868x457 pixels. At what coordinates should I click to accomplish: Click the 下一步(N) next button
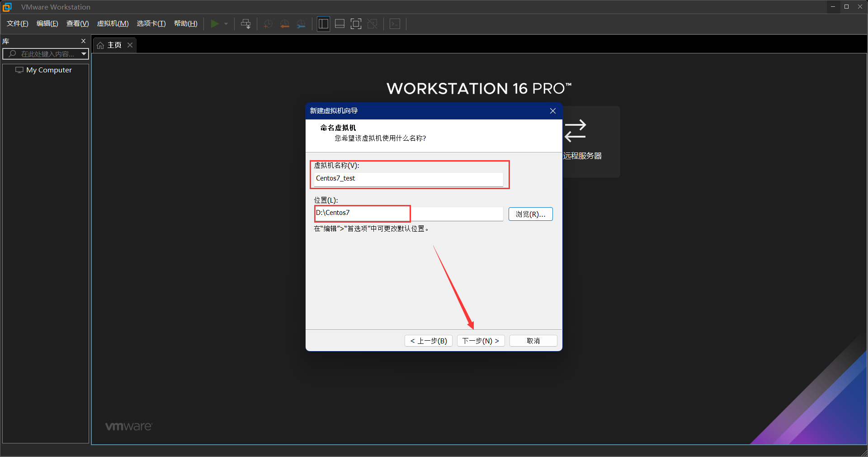(x=481, y=341)
